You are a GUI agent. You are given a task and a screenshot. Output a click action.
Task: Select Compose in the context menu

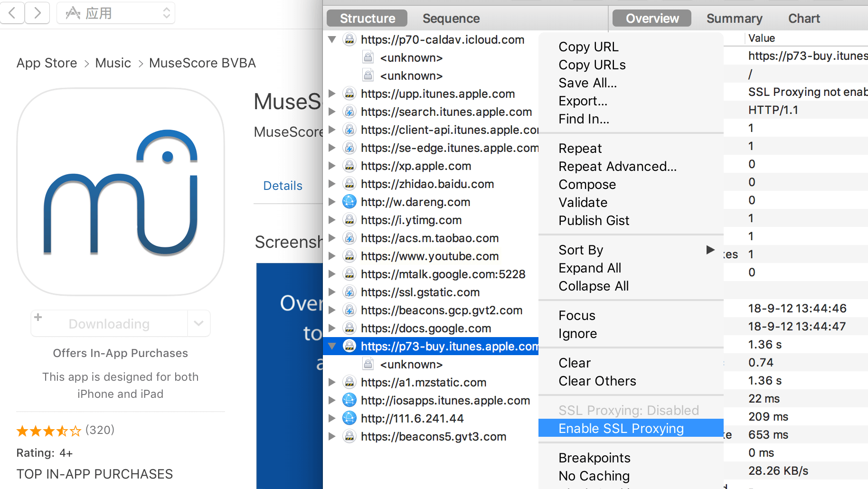click(631, 184)
